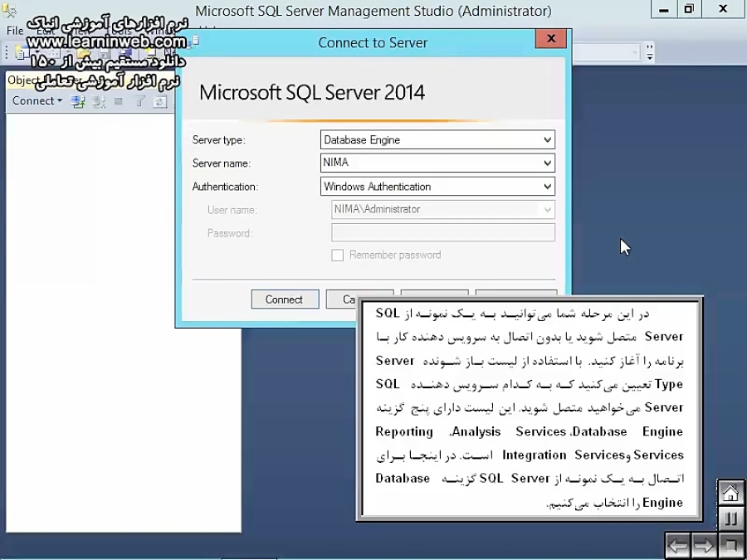Click the toolbar overflow options arrow
Screen dimensions: 747x560
click(x=649, y=52)
